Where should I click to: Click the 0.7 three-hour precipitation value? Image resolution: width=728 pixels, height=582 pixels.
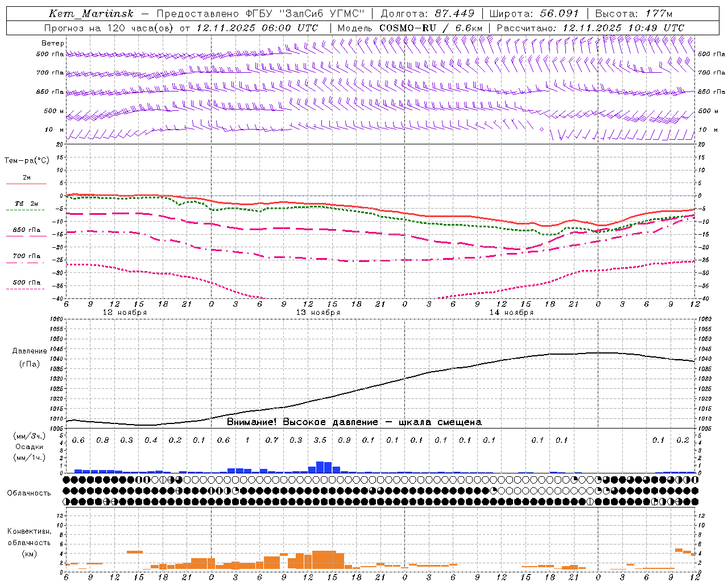pos(272,440)
